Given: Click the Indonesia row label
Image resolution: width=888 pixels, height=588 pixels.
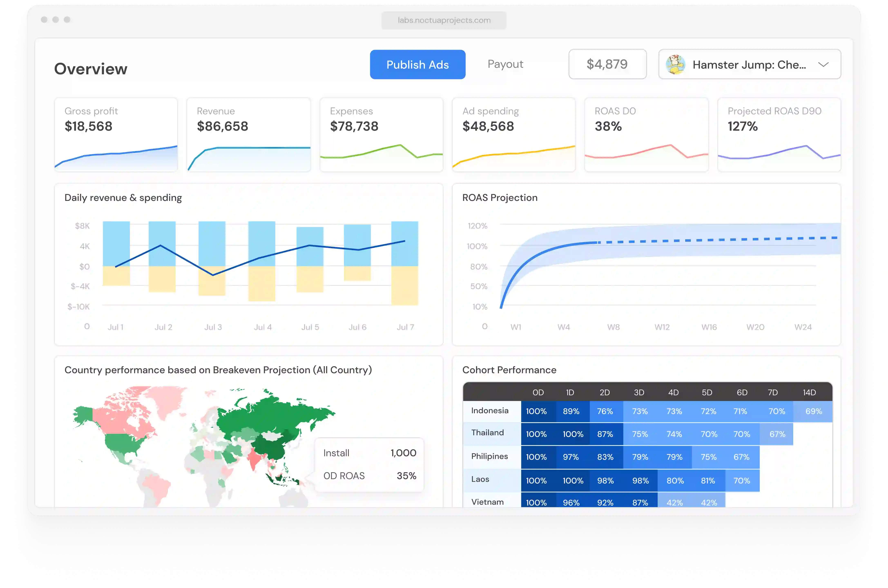Looking at the screenshot, I should pyautogui.click(x=490, y=411).
